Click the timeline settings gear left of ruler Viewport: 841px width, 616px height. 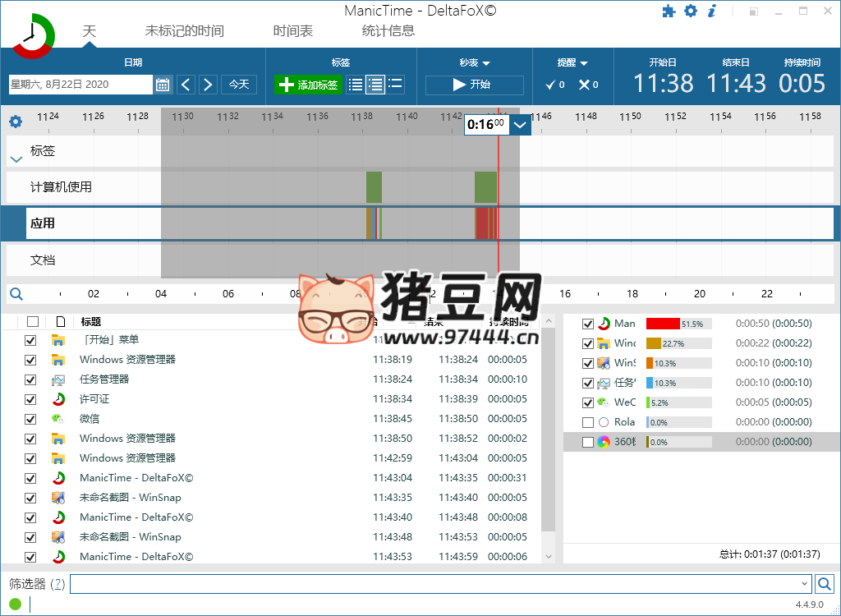pyautogui.click(x=15, y=121)
